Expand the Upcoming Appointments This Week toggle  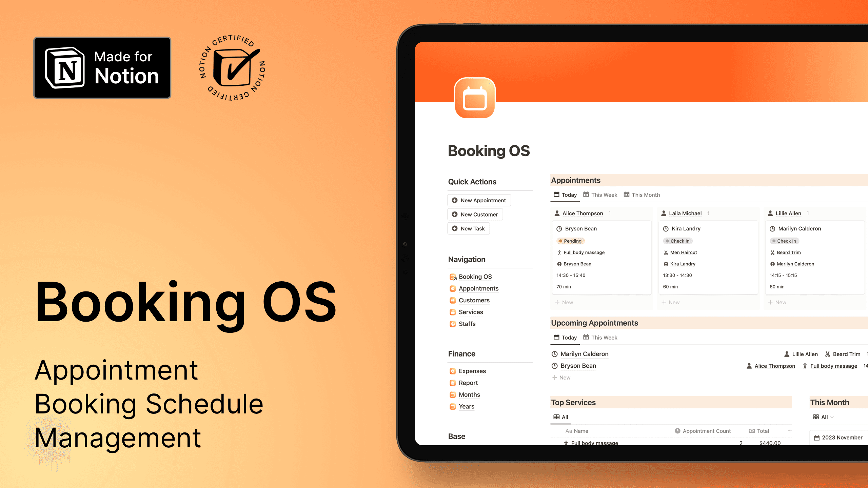pos(603,337)
